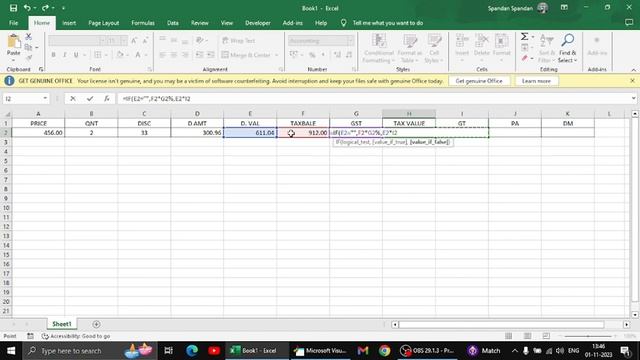Add a new sheet with plus icon
This screenshot has height=360, width=640.
(x=96, y=324)
